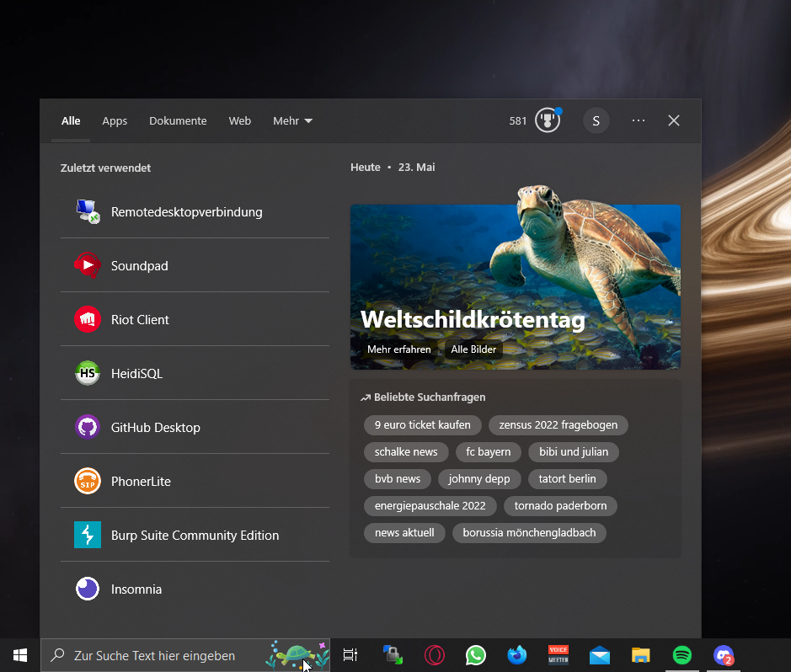Open Remotedesktopverbindung from recent apps

186,212
